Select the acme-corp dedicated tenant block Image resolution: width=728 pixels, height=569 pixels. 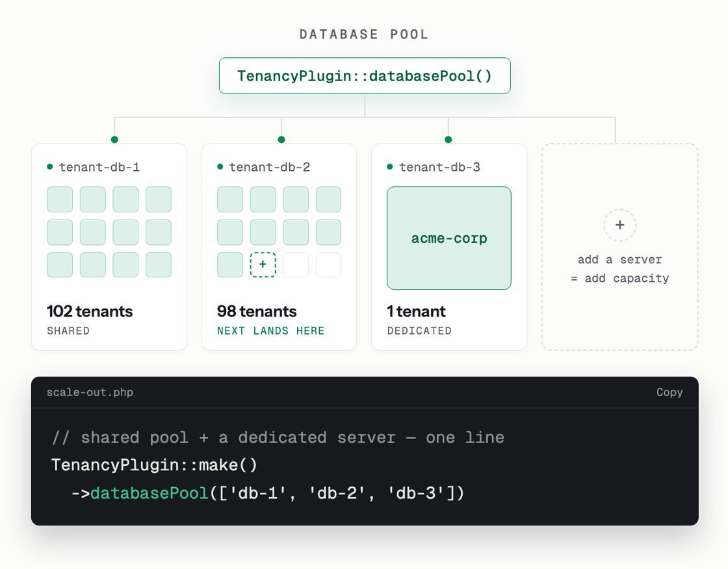pos(449,238)
